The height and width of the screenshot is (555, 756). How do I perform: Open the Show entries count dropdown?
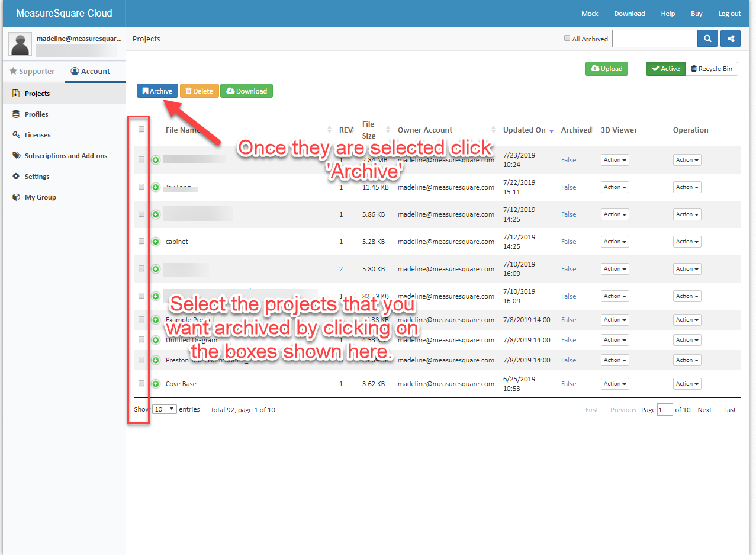165,409
